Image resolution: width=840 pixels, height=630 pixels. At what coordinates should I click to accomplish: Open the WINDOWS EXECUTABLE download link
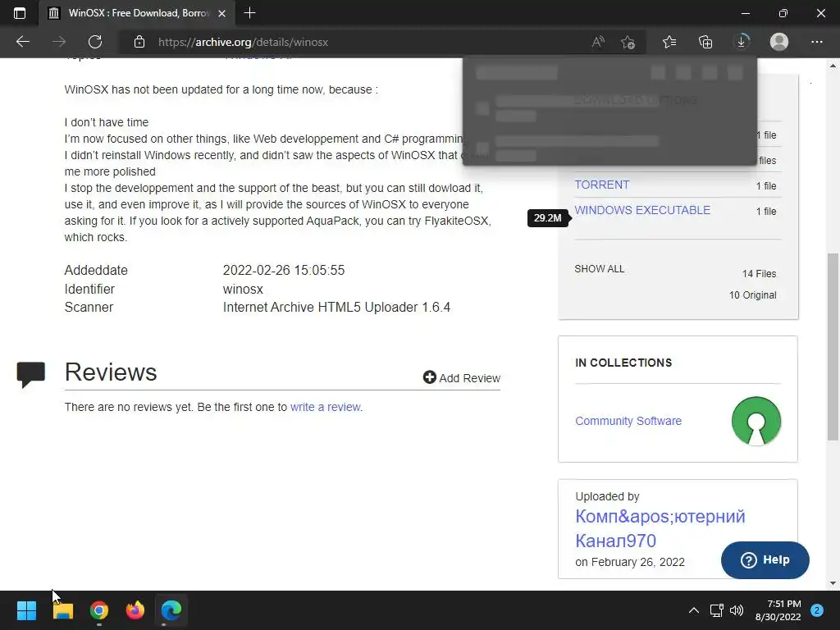[642, 210]
